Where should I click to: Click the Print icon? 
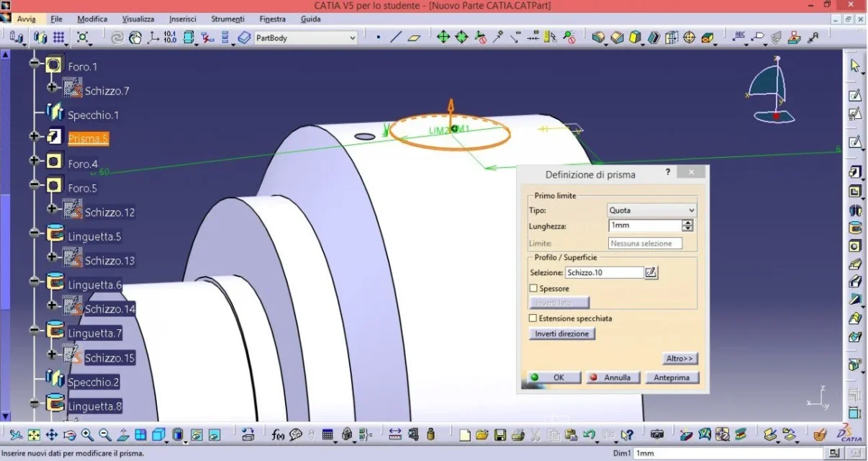(517, 435)
